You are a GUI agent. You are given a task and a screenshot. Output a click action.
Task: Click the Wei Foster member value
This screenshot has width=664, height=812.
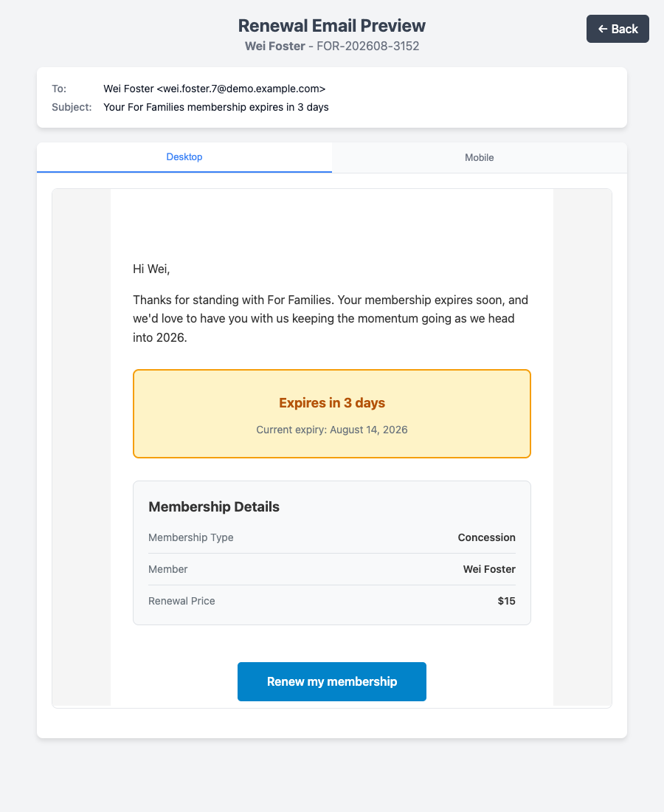tap(489, 569)
